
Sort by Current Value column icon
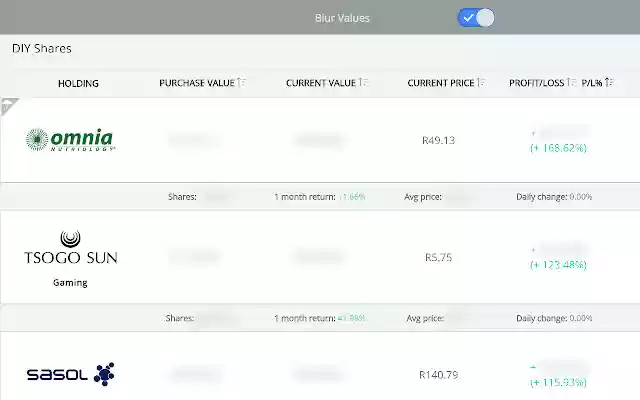pos(363,83)
